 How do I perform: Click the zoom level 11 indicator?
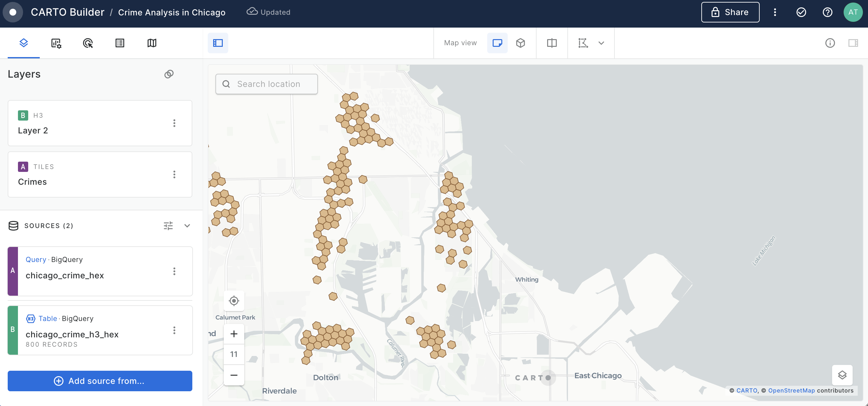coord(234,354)
